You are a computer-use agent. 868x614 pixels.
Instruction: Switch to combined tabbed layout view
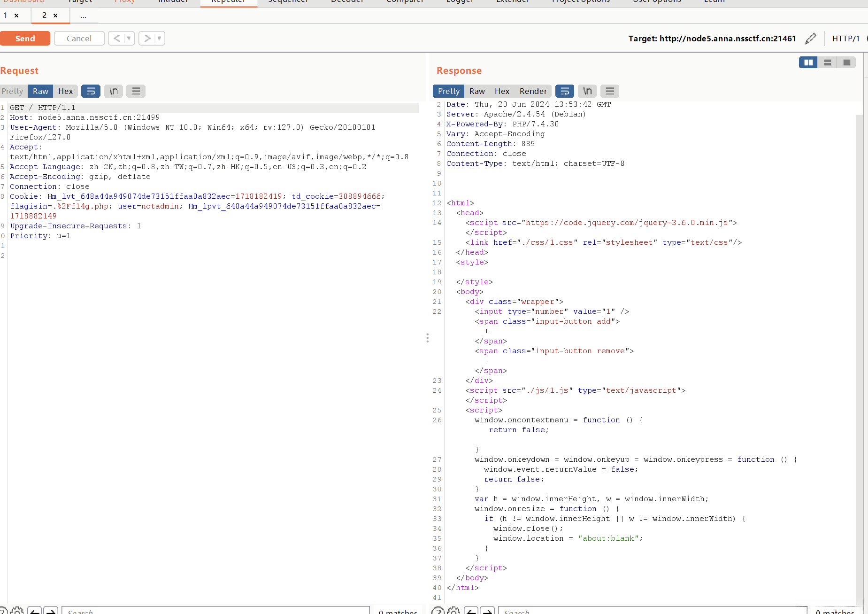pos(846,62)
